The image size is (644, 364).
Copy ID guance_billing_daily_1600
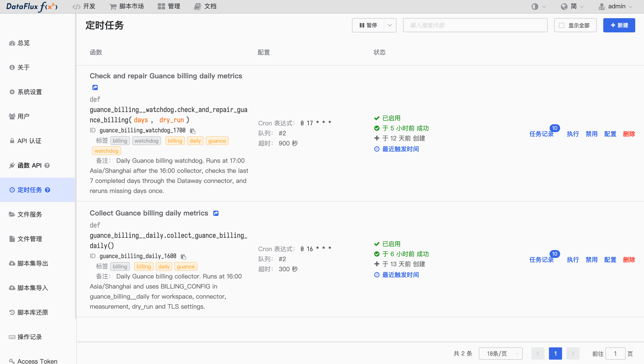(184, 257)
